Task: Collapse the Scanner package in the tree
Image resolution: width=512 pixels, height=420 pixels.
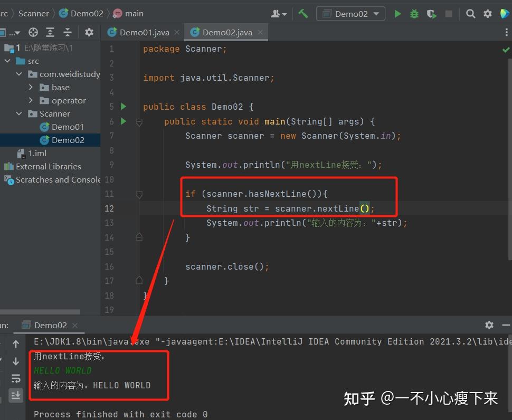Action: coord(19,113)
